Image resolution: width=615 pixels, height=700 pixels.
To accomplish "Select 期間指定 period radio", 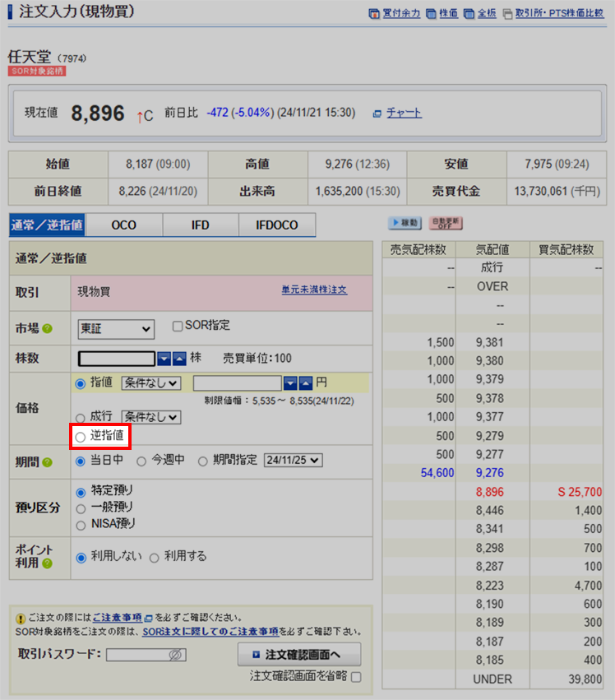I will [x=203, y=461].
